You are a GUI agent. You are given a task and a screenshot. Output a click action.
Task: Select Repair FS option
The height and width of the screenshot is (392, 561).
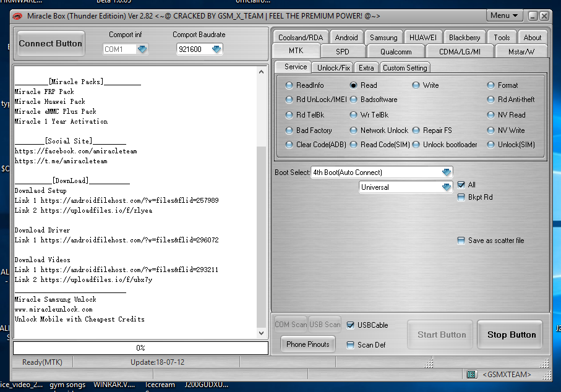click(432, 130)
